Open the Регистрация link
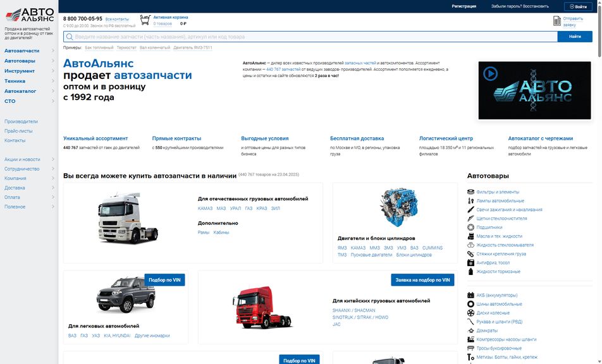Viewport: 602px width, 364px height. pos(464,6)
